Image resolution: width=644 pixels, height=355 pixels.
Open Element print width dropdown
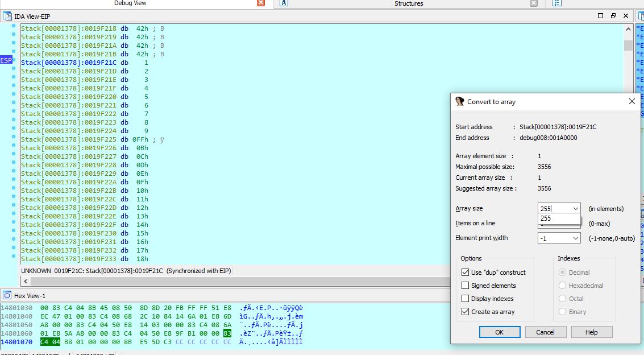click(575, 238)
